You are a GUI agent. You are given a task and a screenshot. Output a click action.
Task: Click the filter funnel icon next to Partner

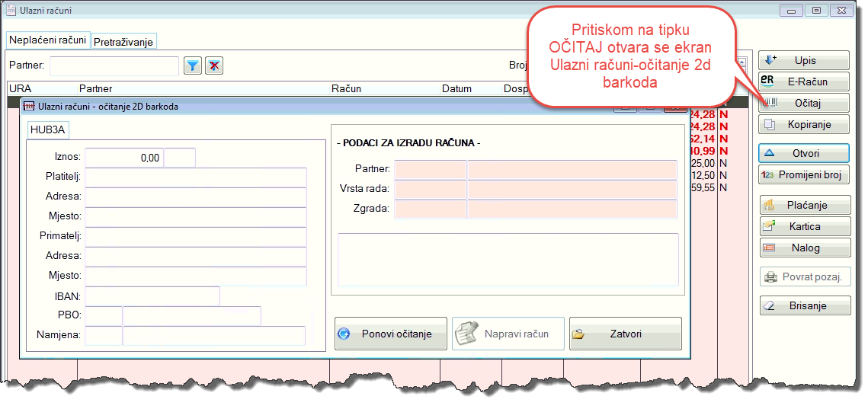[x=194, y=66]
